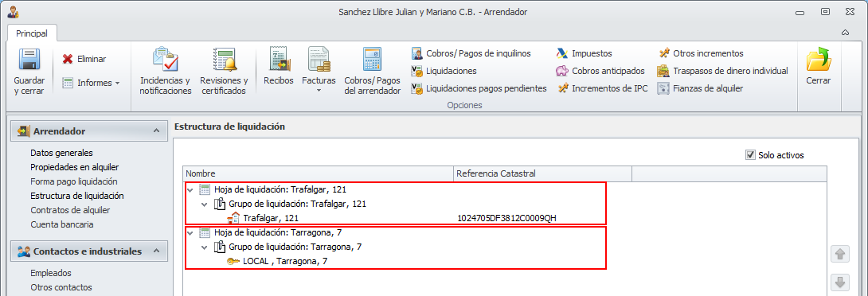The height and width of the screenshot is (296, 868).
Task: Open Cobros/Pagos del arrendador calculator icon
Action: tap(372, 59)
